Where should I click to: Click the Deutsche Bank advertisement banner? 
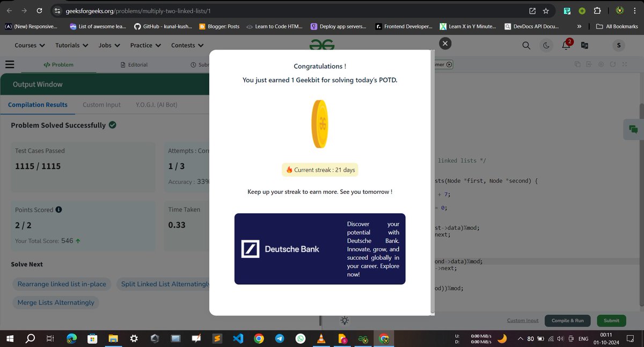(320, 249)
